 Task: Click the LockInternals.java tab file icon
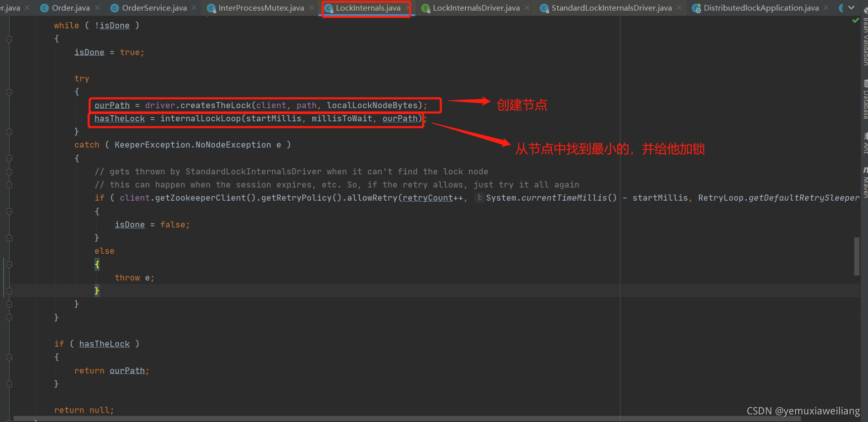click(x=328, y=8)
